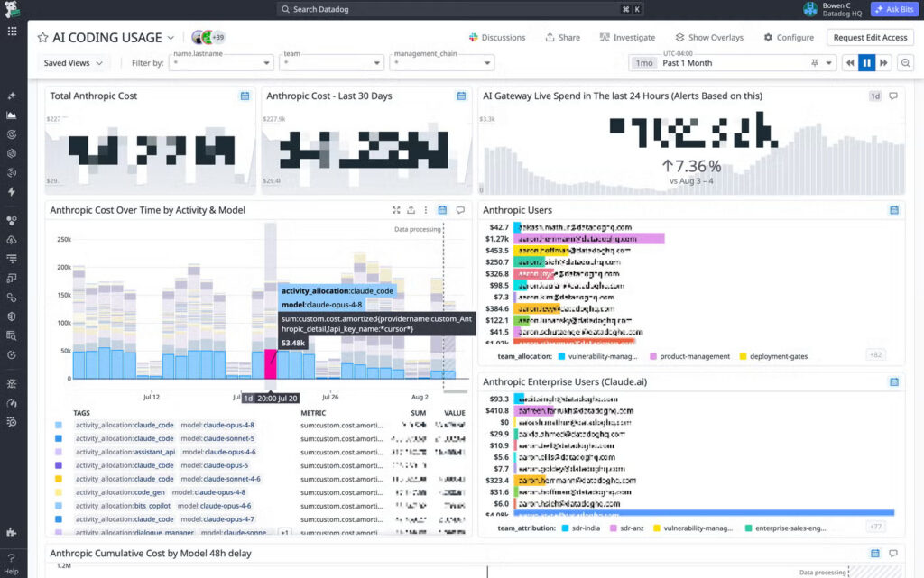Open the AI CODING USAGE title dropdown chevron
This screenshot has width=924, height=578.
tap(171, 38)
